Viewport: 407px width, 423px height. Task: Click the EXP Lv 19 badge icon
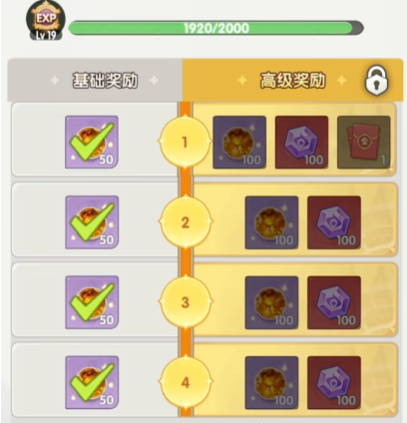coord(46,21)
